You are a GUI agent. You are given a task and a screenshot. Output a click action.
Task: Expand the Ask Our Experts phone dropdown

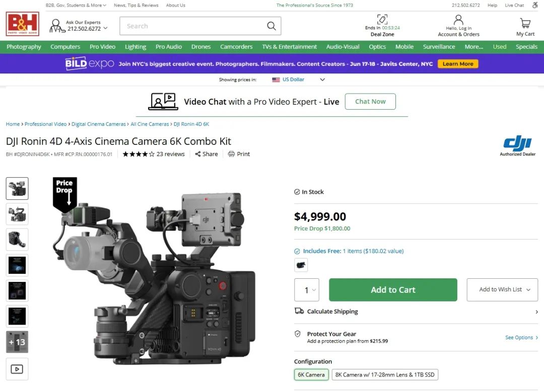105,28
